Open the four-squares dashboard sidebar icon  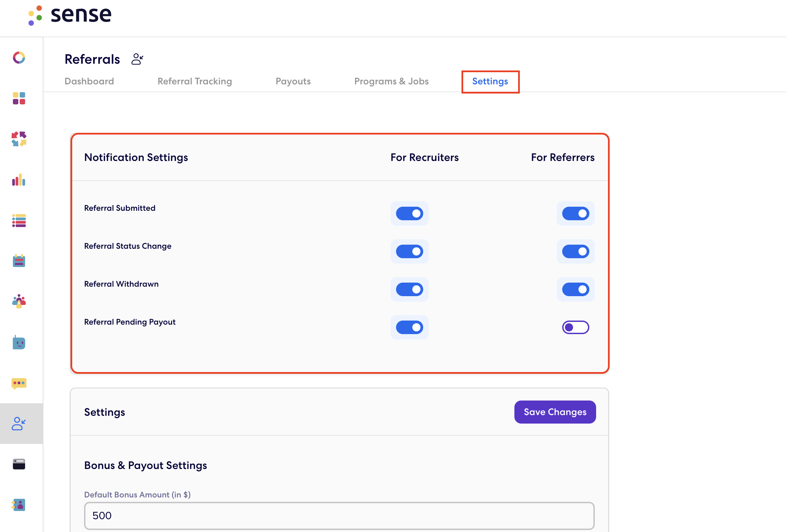pyautogui.click(x=19, y=98)
